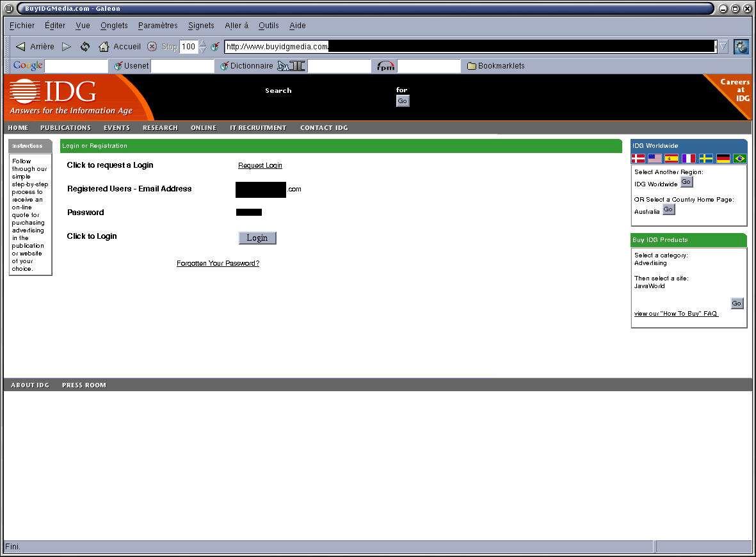Click the Login button
This screenshot has height=557, width=756.
(257, 238)
